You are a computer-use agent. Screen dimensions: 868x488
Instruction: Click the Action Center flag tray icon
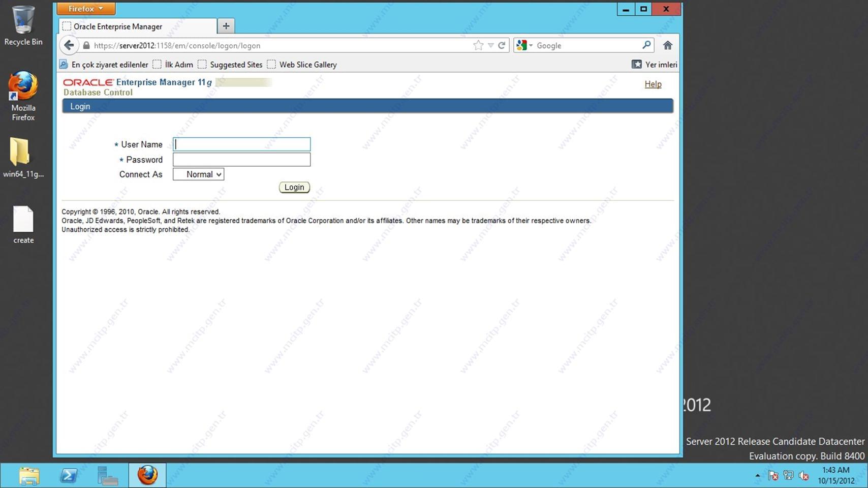773,476
